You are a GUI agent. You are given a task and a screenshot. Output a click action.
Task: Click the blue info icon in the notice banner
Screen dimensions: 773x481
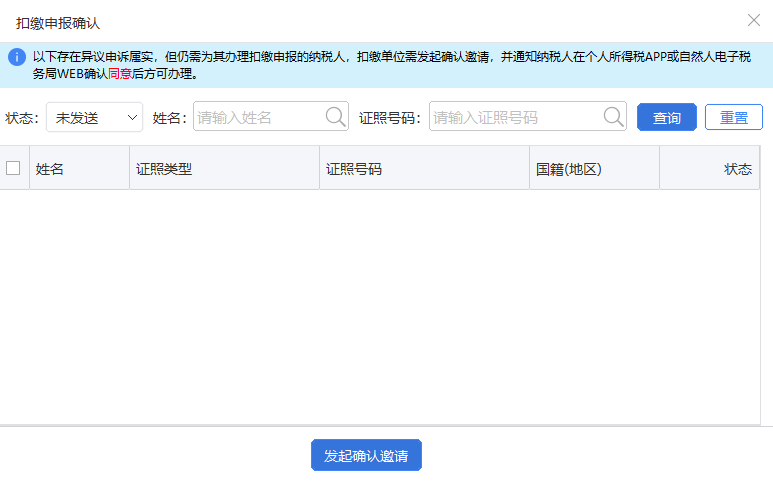tap(17, 57)
